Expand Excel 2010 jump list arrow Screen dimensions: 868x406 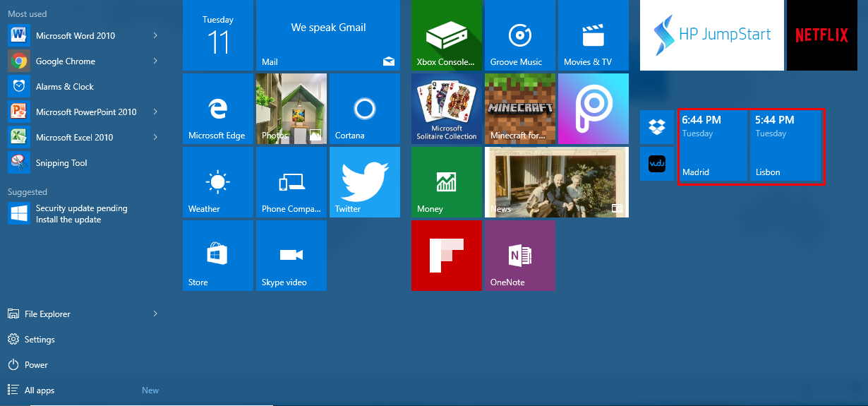(155, 137)
